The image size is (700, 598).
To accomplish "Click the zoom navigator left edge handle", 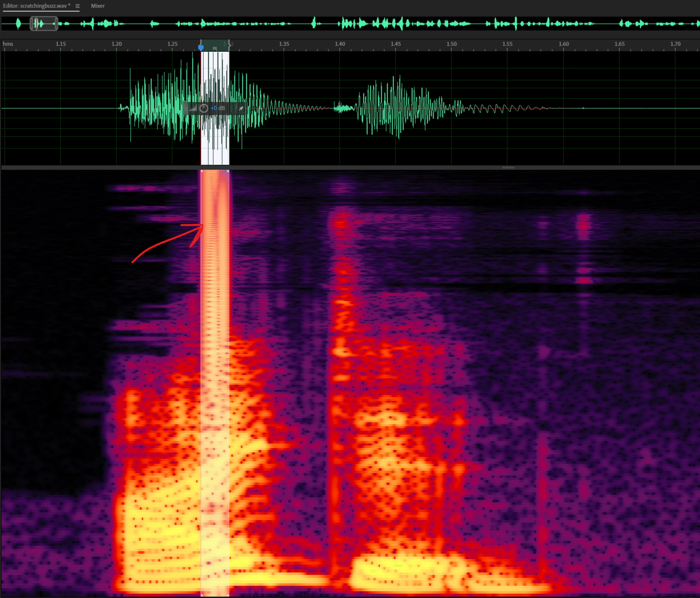I will pos(31,24).
